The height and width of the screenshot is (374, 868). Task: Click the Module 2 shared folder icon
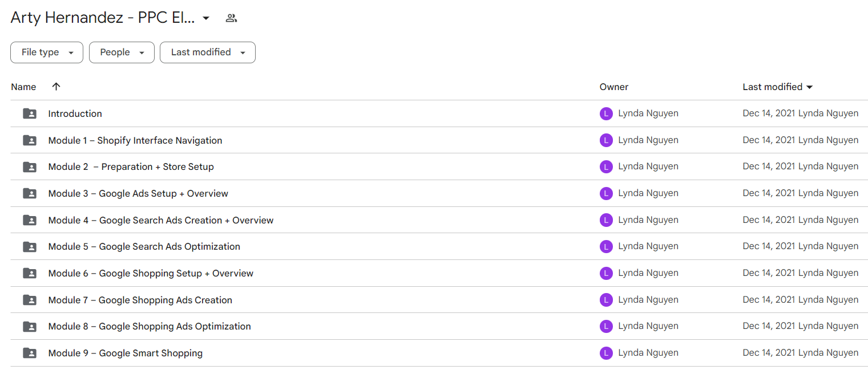coord(30,167)
